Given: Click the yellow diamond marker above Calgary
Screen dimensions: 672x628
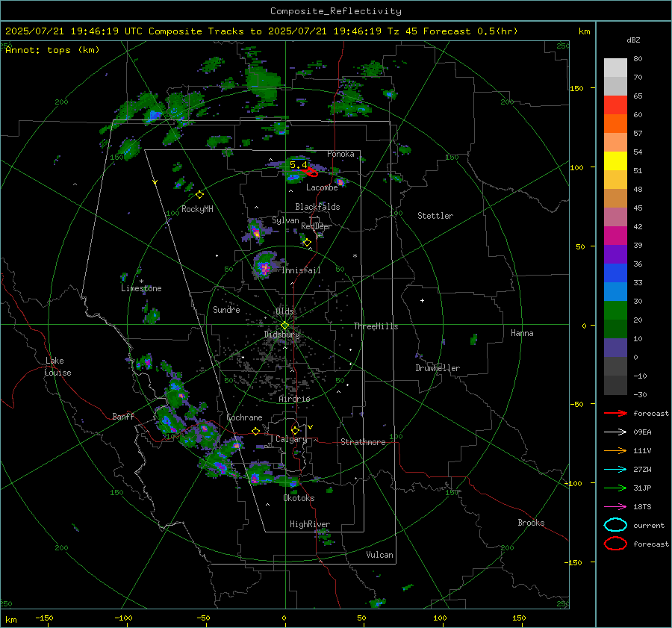Looking at the screenshot, I should (x=295, y=430).
